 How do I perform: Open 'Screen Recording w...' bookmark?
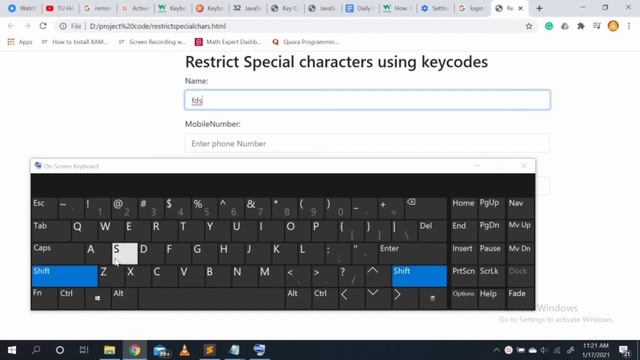pyautogui.click(x=152, y=42)
